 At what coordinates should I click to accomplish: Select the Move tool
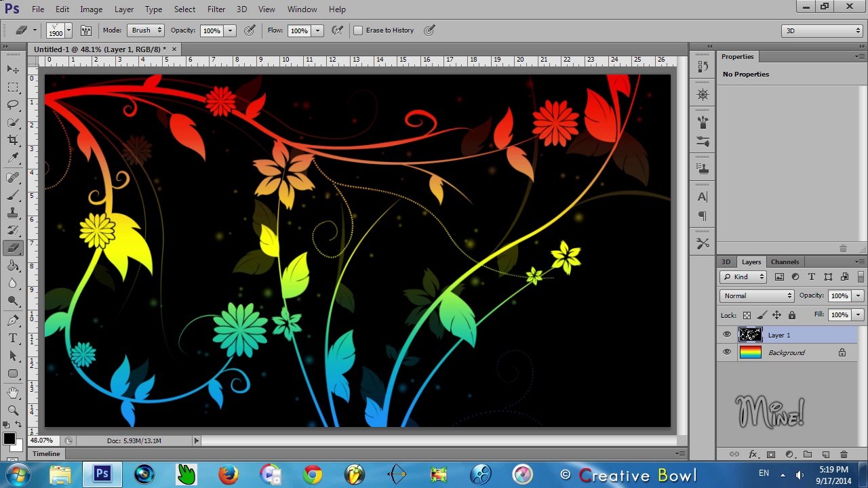(13, 69)
